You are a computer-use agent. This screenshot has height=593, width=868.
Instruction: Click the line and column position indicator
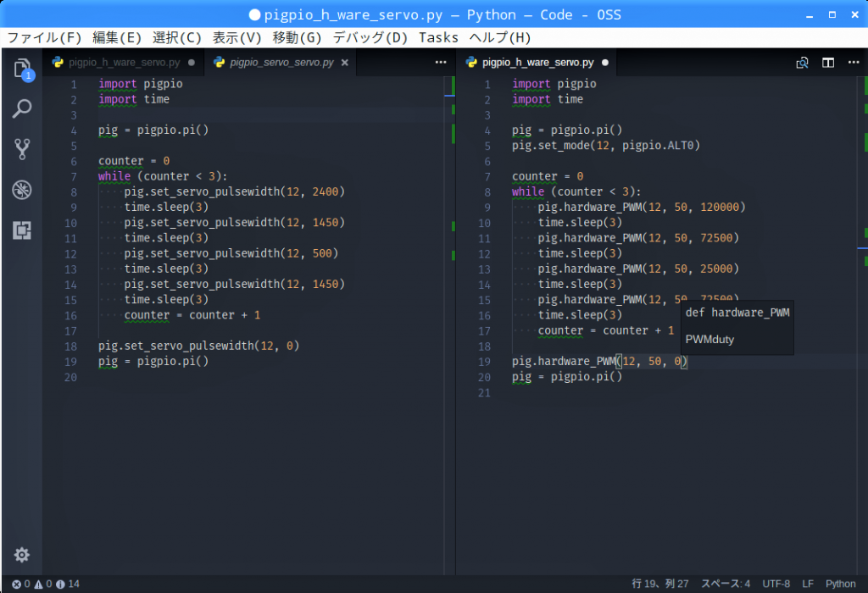[x=660, y=584]
